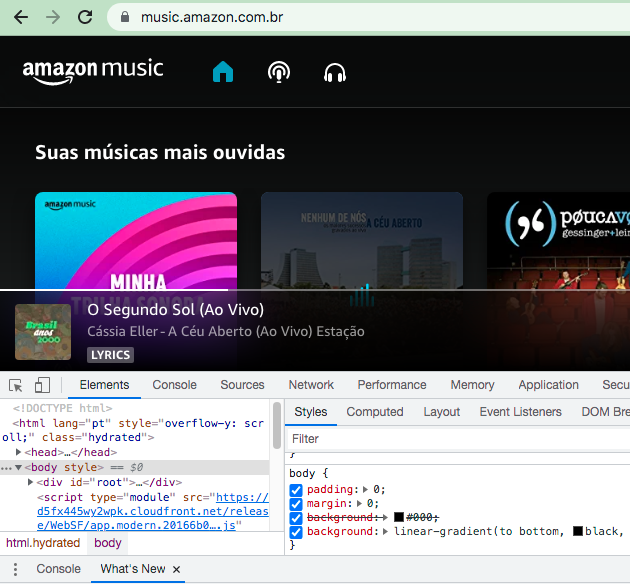The image size is (630, 584).
Task: Toggle the linear-gradient background checkbox
Action: click(x=296, y=532)
